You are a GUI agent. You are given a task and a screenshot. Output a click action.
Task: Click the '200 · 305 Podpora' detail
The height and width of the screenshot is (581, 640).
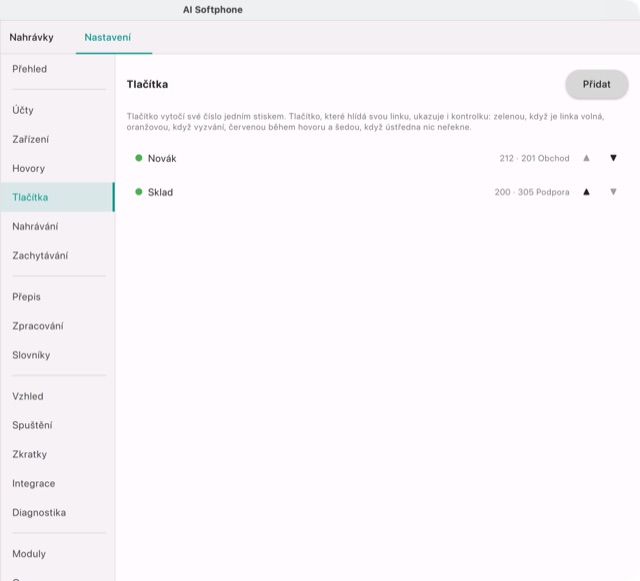pyautogui.click(x=531, y=192)
